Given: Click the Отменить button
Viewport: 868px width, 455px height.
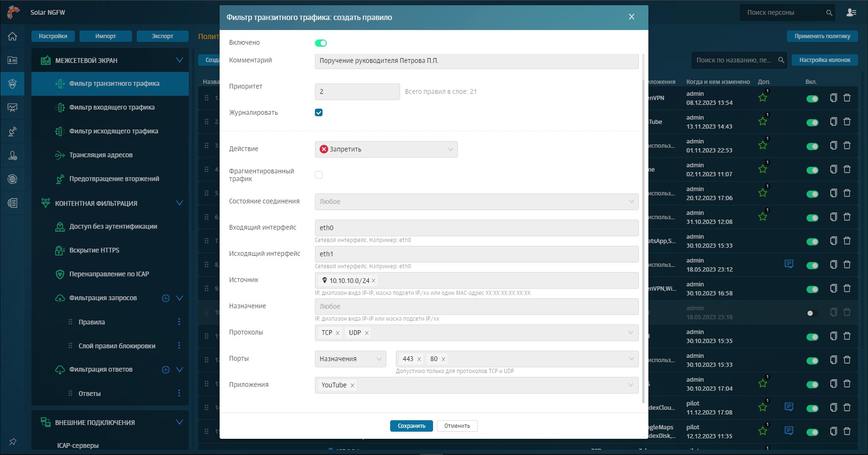Looking at the screenshot, I should tap(457, 426).
